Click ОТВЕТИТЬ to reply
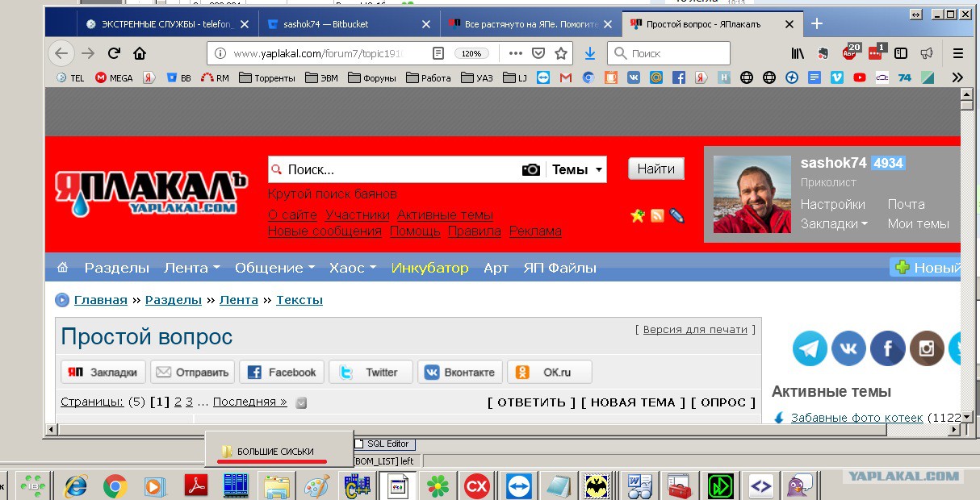This screenshot has height=500, width=980. 532,402
